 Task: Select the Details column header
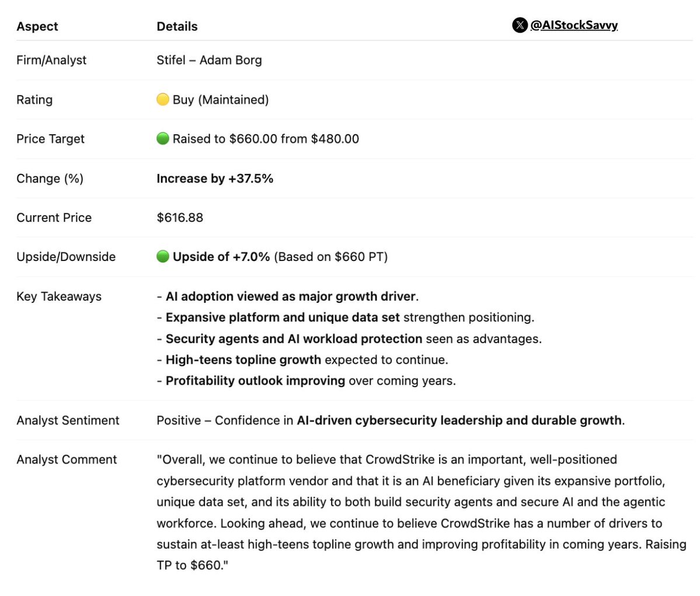click(177, 26)
